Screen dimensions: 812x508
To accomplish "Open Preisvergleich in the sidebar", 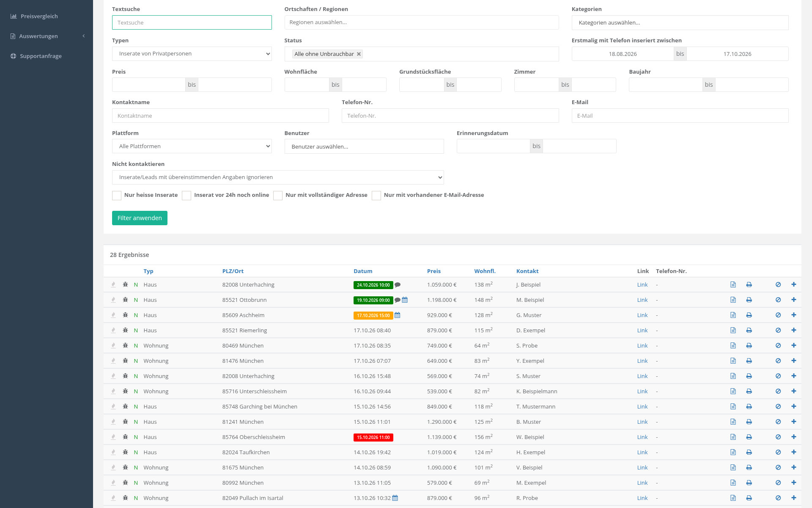I will pos(39,16).
